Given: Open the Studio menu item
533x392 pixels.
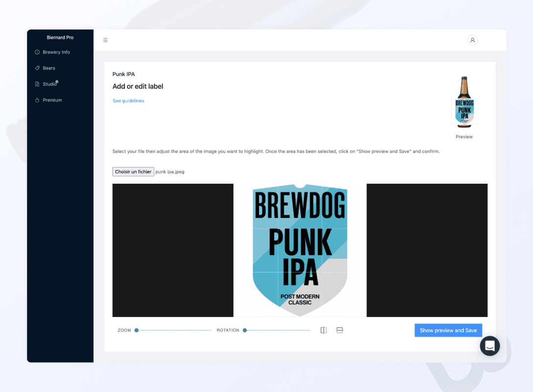Looking at the screenshot, I should click(49, 84).
